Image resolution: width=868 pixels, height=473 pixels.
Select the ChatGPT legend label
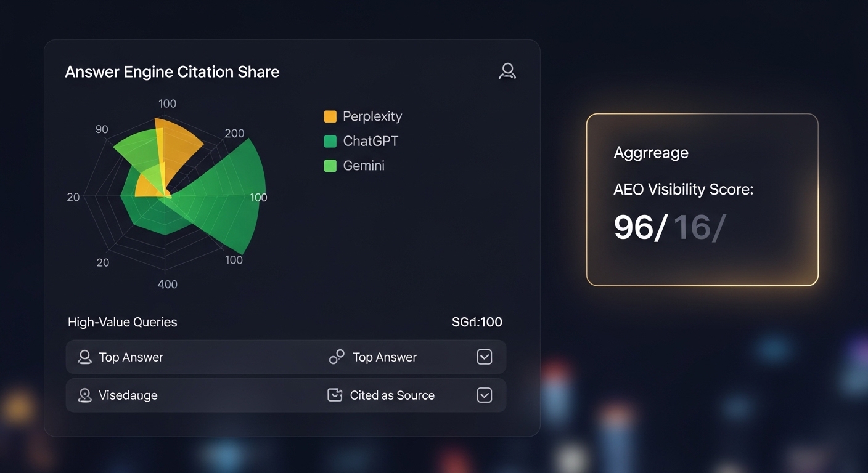371,141
